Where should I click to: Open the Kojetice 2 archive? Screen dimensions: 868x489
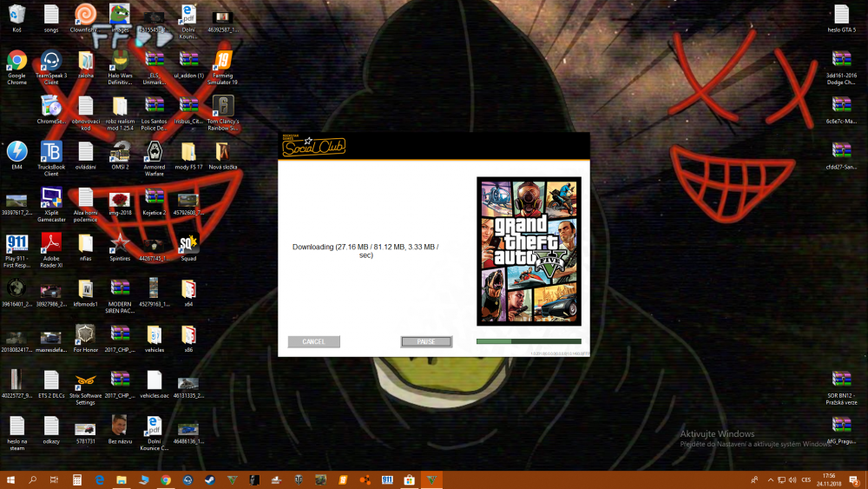(154, 201)
